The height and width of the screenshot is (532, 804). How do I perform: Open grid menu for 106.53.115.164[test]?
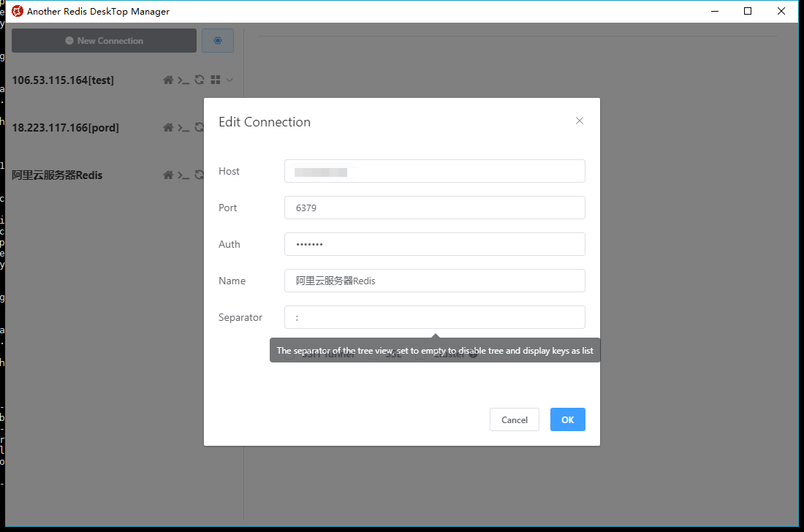(216, 80)
